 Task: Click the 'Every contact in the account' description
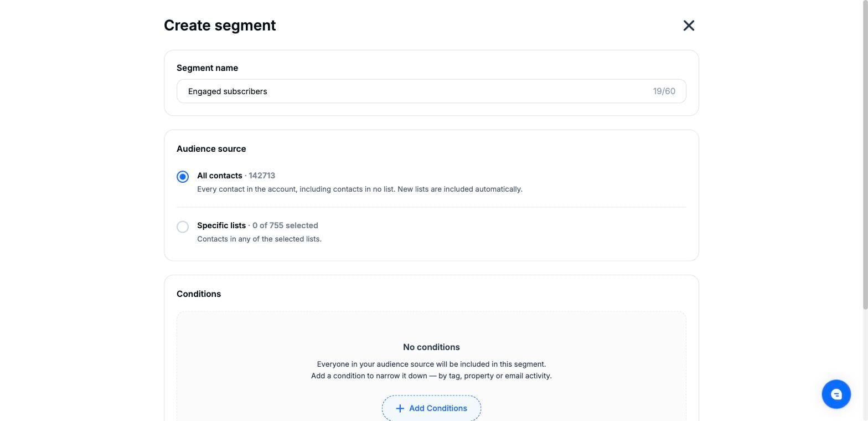coord(360,189)
